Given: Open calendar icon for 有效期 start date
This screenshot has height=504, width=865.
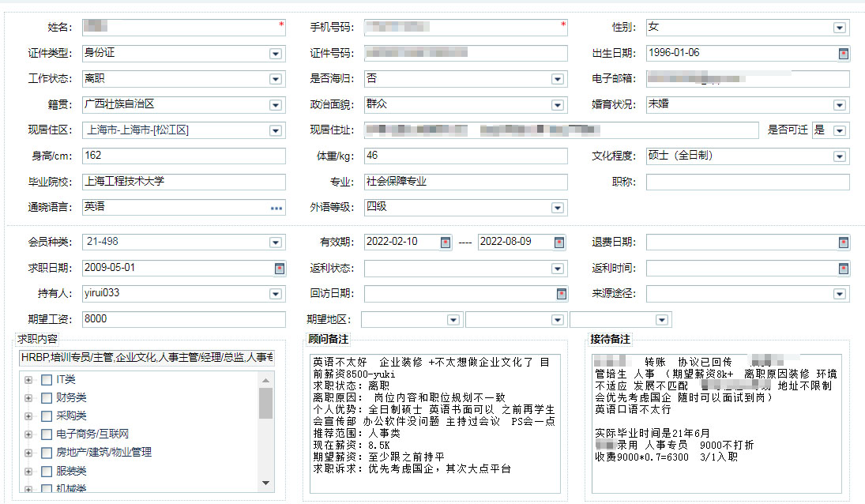Looking at the screenshot, I should [x=446, y=243].
